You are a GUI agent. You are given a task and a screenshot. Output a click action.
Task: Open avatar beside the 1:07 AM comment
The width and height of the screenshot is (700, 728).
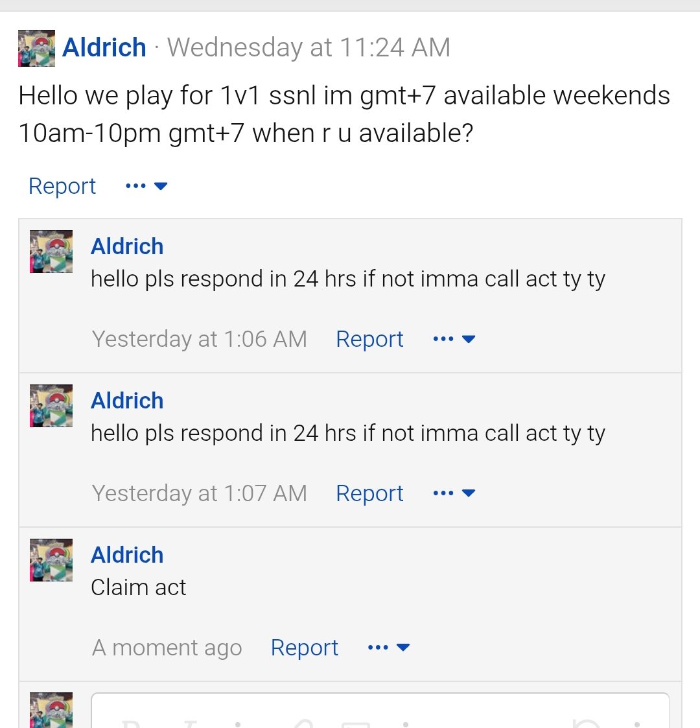point(51,406)
